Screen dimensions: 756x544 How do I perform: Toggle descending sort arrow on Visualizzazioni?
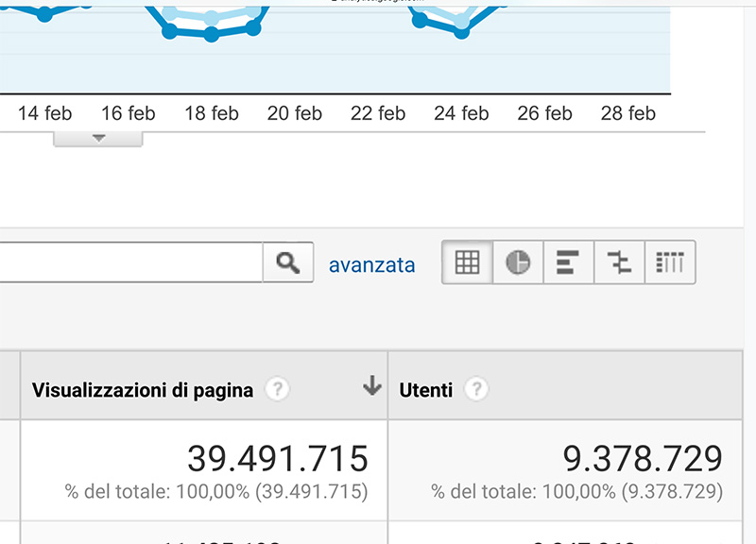click(371, 386)
